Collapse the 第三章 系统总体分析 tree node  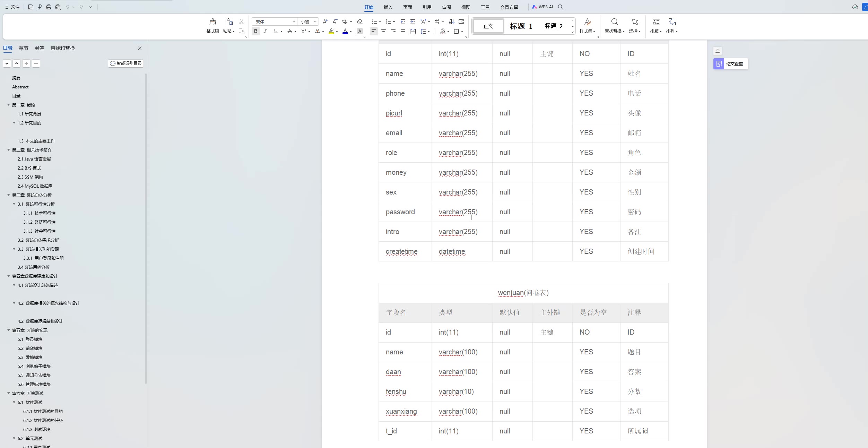pyautogui.click(x=9, y=195)
